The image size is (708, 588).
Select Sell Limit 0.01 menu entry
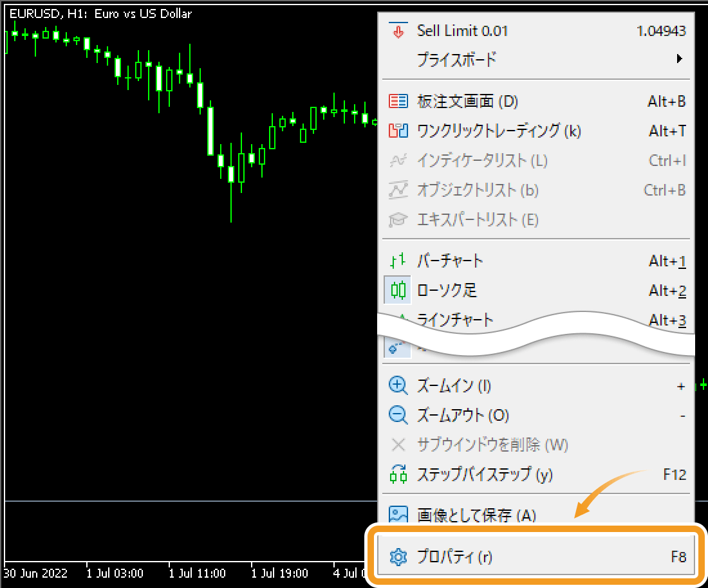[536, 31]
